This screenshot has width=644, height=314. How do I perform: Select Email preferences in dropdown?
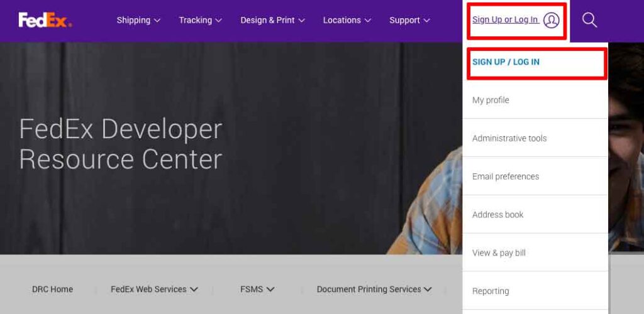pyautogui.click(x=535, y=176)
